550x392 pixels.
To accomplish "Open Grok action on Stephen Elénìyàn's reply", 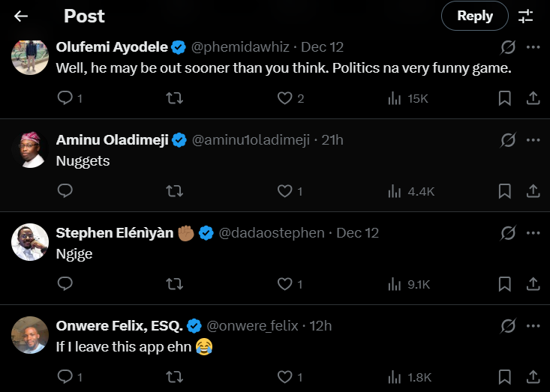I will pos(508,233).
